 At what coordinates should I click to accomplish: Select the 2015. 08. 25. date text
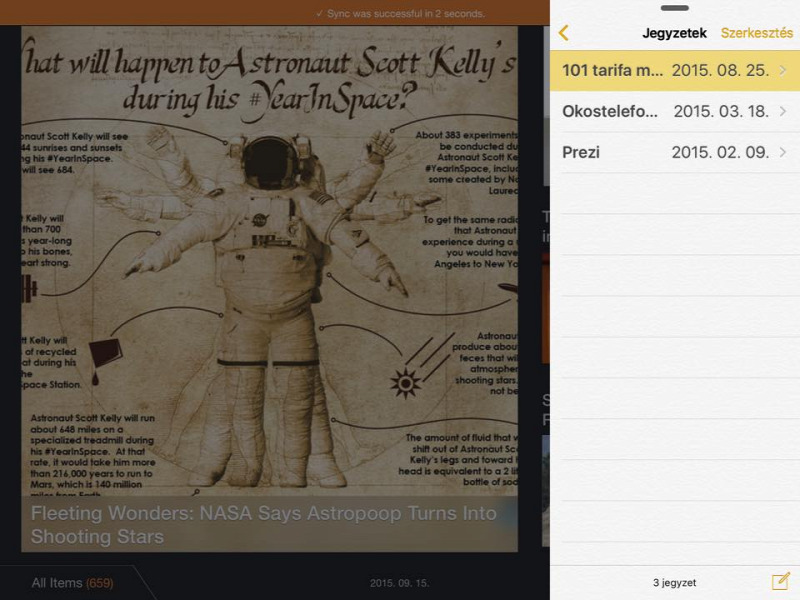click(x=720, y=70)
